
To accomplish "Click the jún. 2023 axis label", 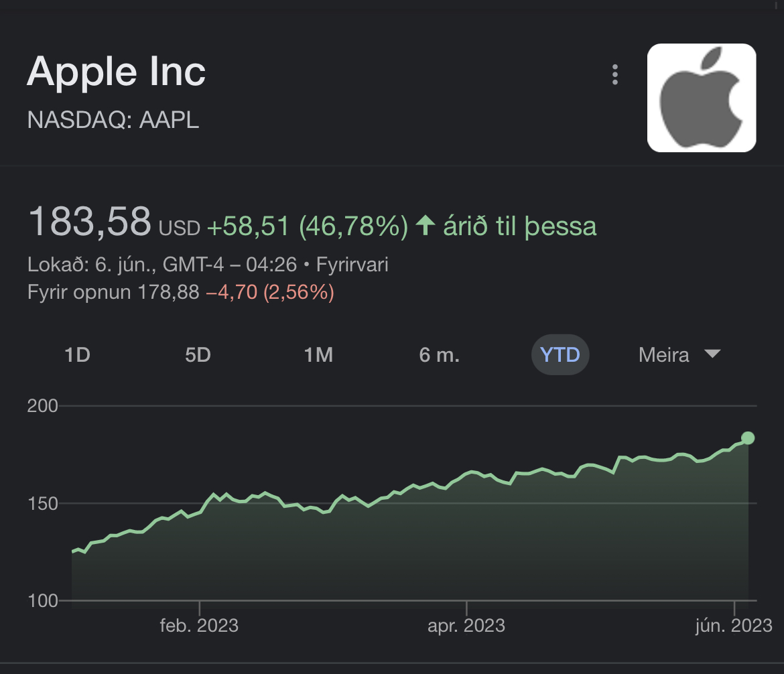I will click(x=734, y=626).
